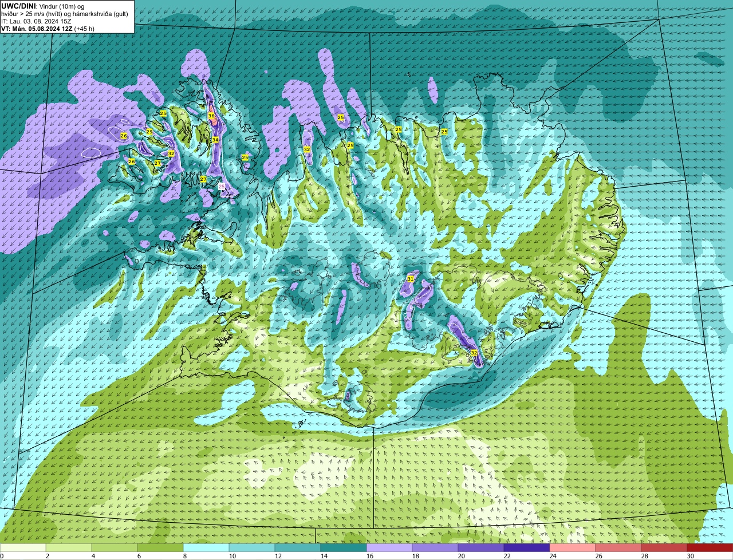Viewport: 733px width, 560px height.
Task: Click legend scale value "10"
Action: point(232,556)
